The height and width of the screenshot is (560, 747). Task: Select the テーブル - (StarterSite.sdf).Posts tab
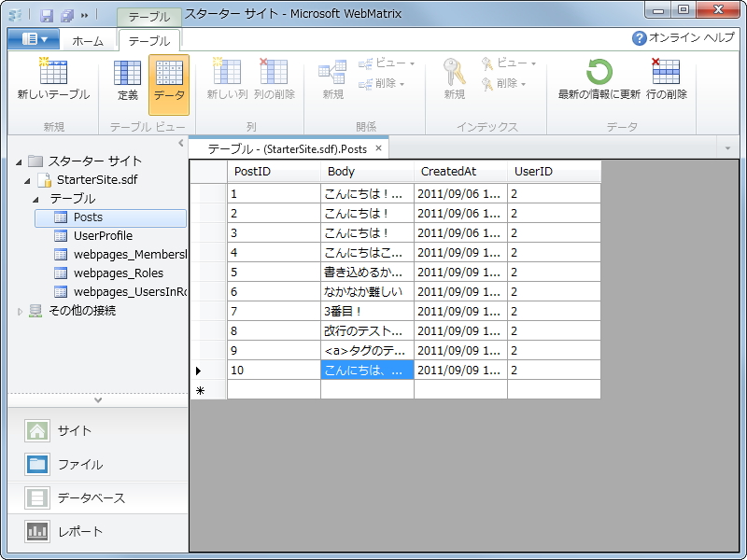click(x=288, y=149)
